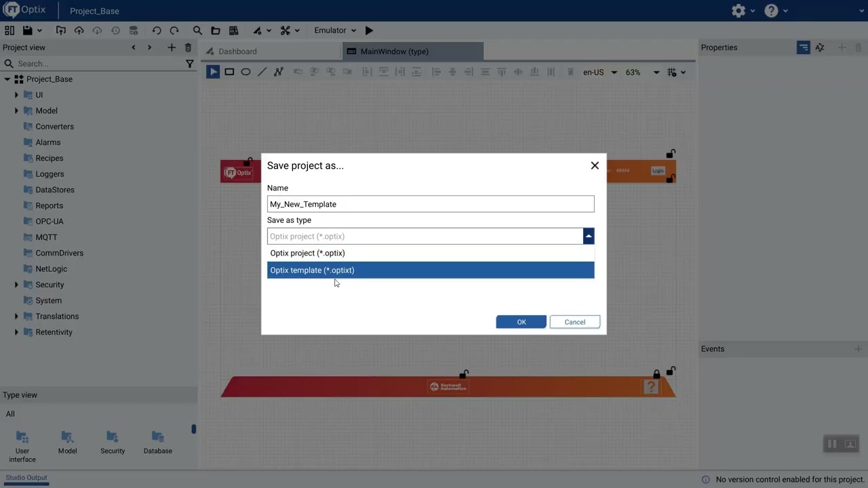Open the 63% zoom dropdown
This screenshot has height=488, width=868.
pyautogui.click(x=642, y=73)
